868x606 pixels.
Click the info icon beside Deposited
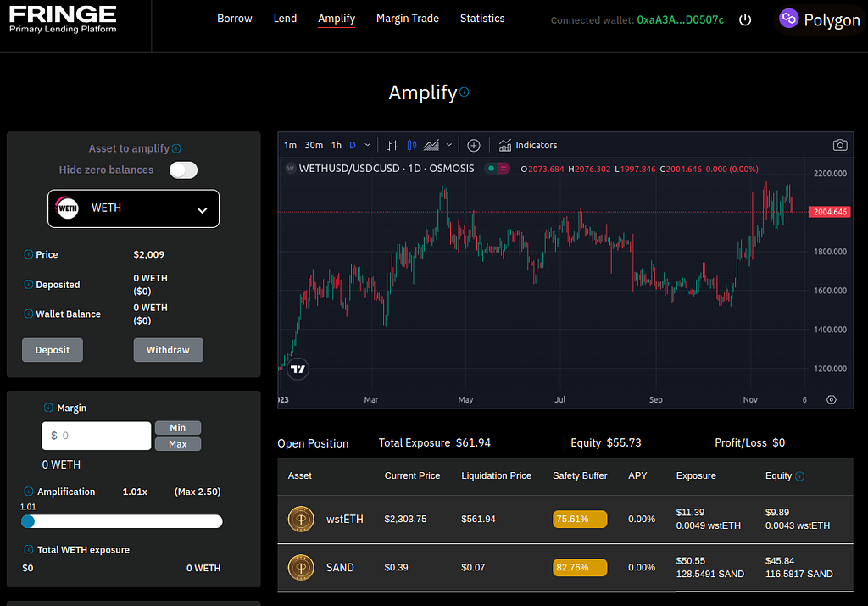tap(28, 284)
